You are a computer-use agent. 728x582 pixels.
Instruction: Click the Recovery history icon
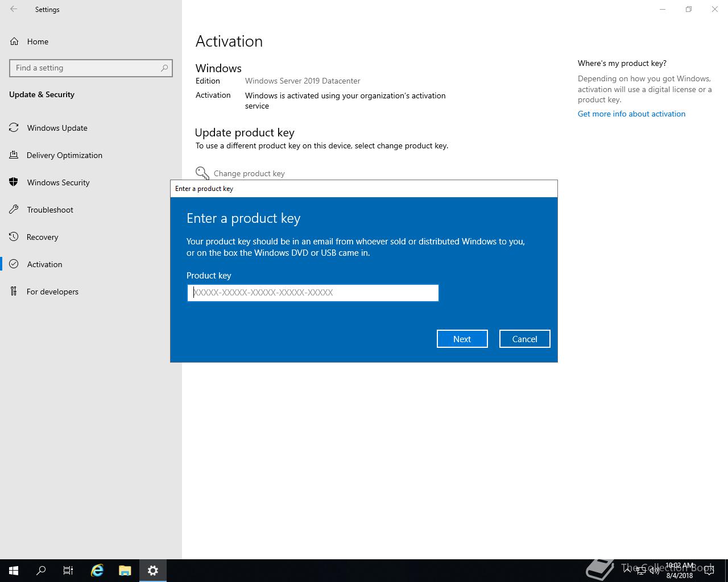14,237
